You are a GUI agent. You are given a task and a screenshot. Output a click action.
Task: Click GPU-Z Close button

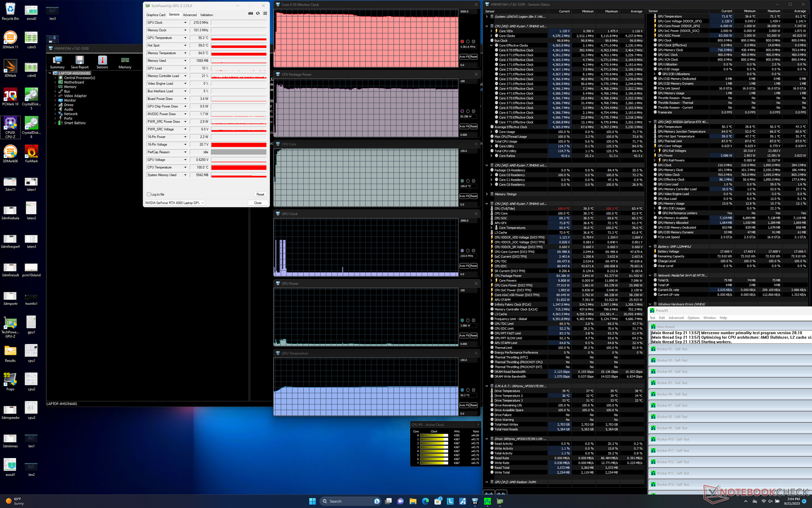pos(258,203)
